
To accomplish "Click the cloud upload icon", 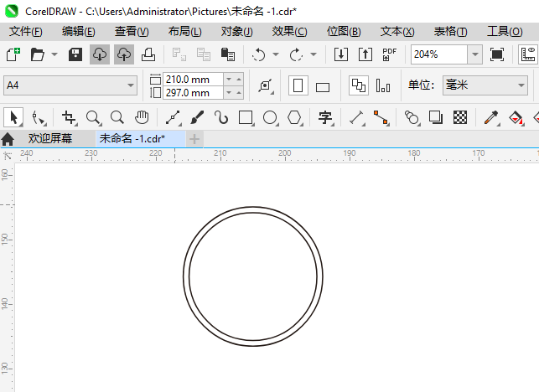I will pyautogui.click(x=124, y=54).
